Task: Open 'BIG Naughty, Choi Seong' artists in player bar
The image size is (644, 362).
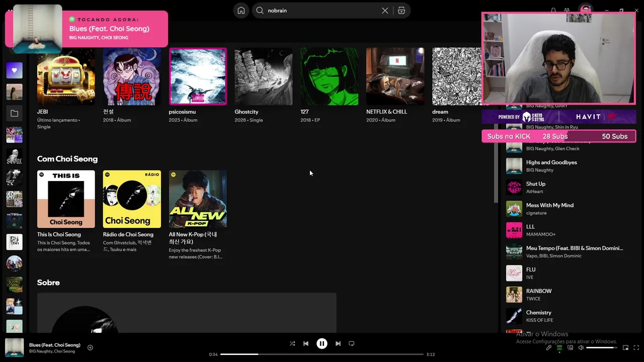Action: click(52, 351)
